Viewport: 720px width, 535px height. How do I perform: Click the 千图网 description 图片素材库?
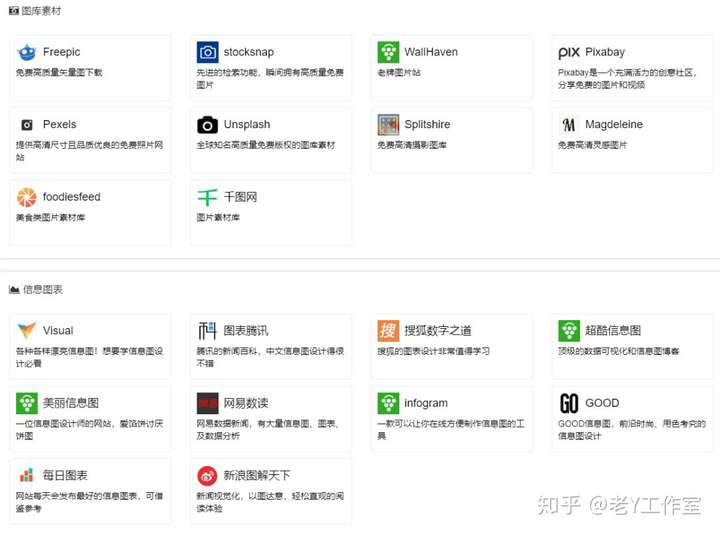[218, 218]
